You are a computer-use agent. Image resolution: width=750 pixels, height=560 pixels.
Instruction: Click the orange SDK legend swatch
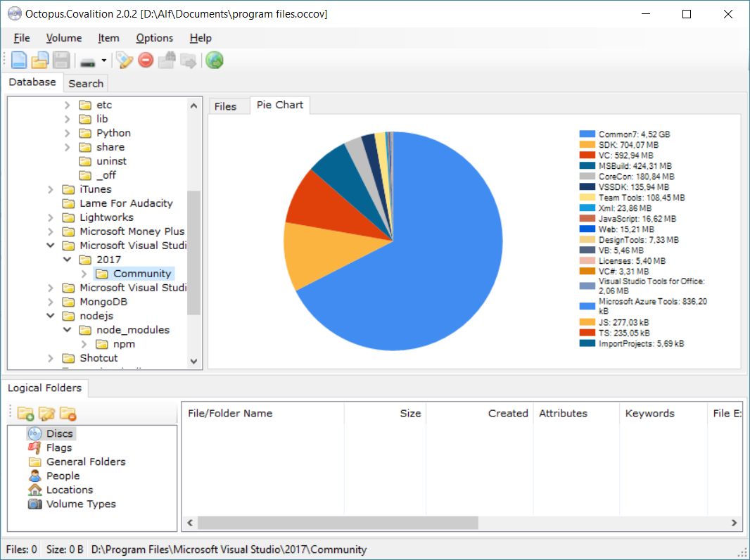(x=587, y=144)
